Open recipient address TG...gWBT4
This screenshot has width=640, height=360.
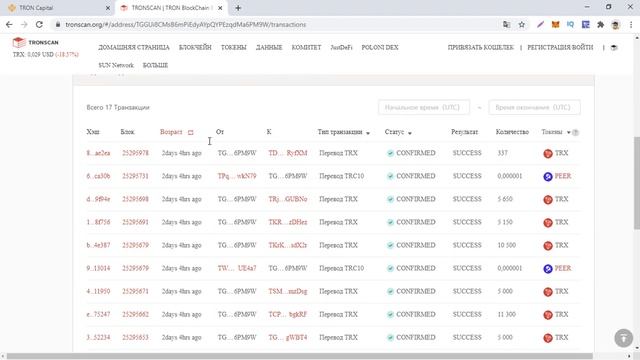coord(288,338)
